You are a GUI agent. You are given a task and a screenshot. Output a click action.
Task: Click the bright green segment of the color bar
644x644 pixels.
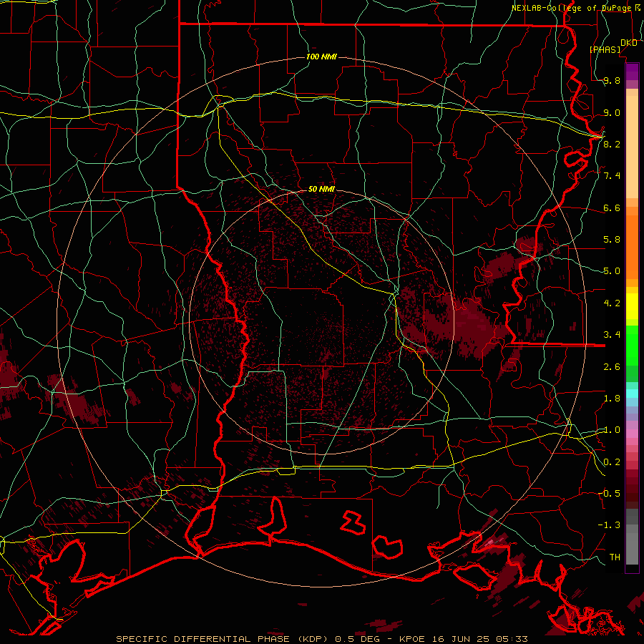point(632,346)
